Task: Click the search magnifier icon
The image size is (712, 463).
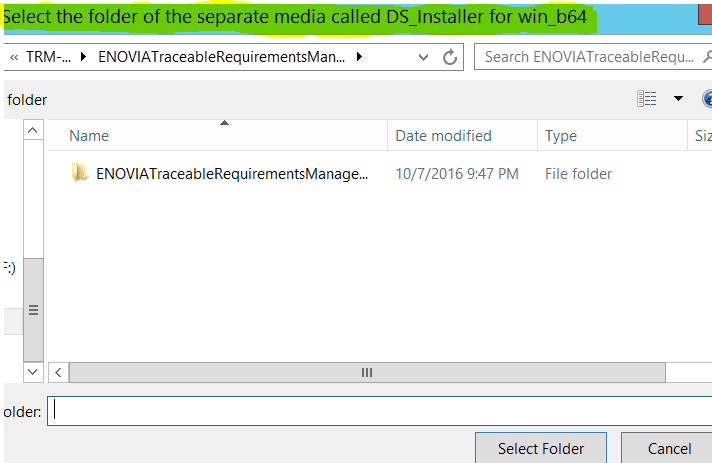Action: (707, 57)
